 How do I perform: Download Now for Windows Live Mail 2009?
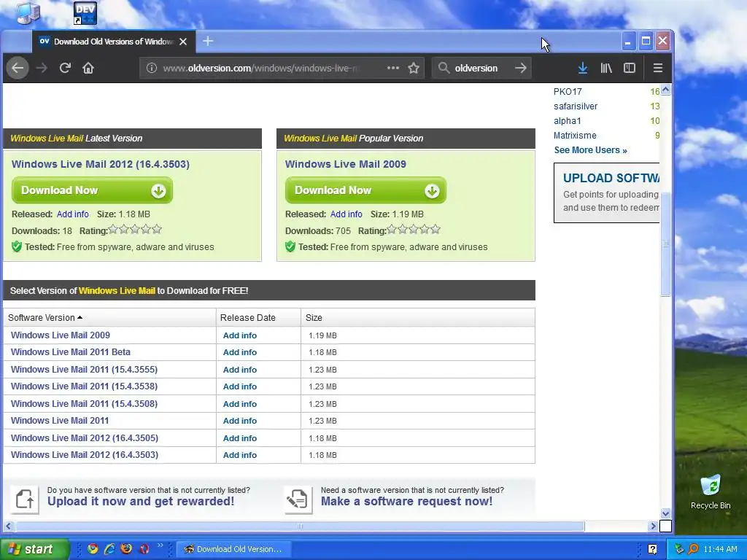coord(365,190)
